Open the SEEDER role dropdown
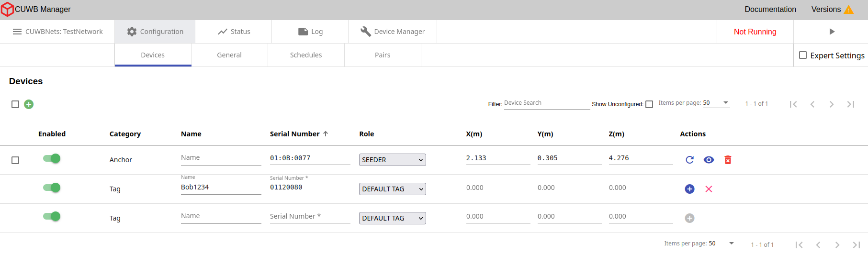 (392, 160)
